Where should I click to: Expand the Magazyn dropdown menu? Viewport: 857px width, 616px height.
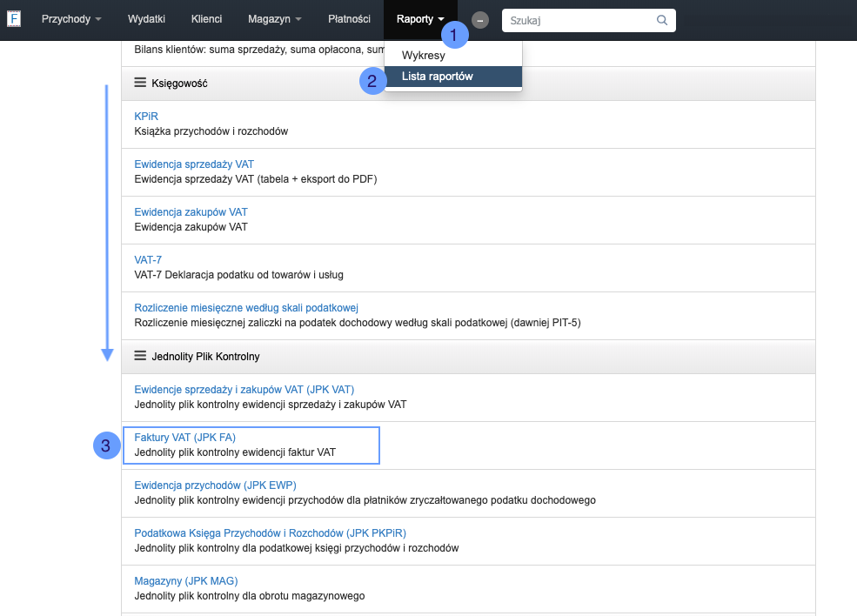pos(275,19)
